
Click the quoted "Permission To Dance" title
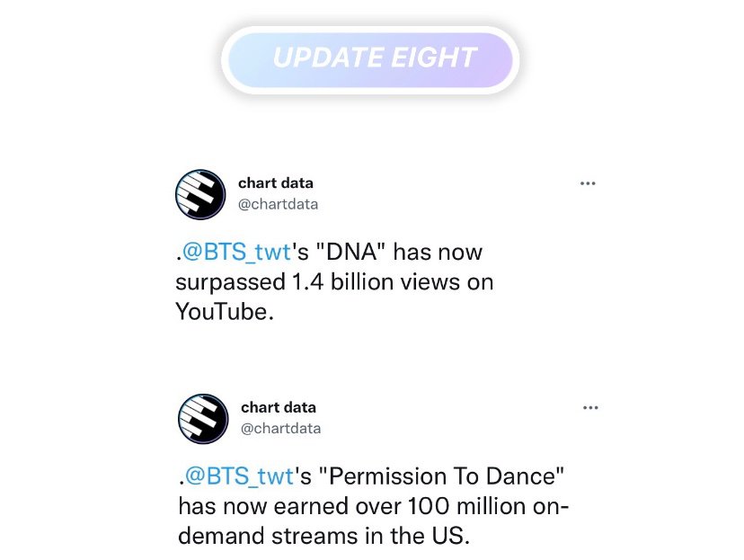click(442, 476)
